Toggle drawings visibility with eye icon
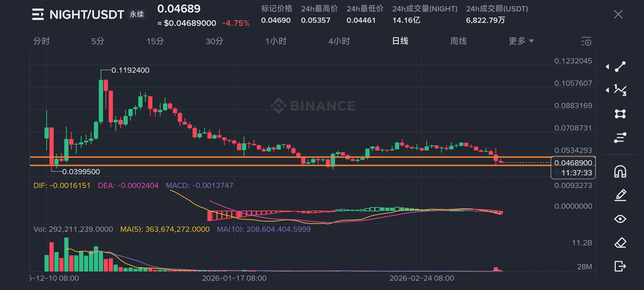The width and height of the screenshot is (644, 290). point(620,219)
